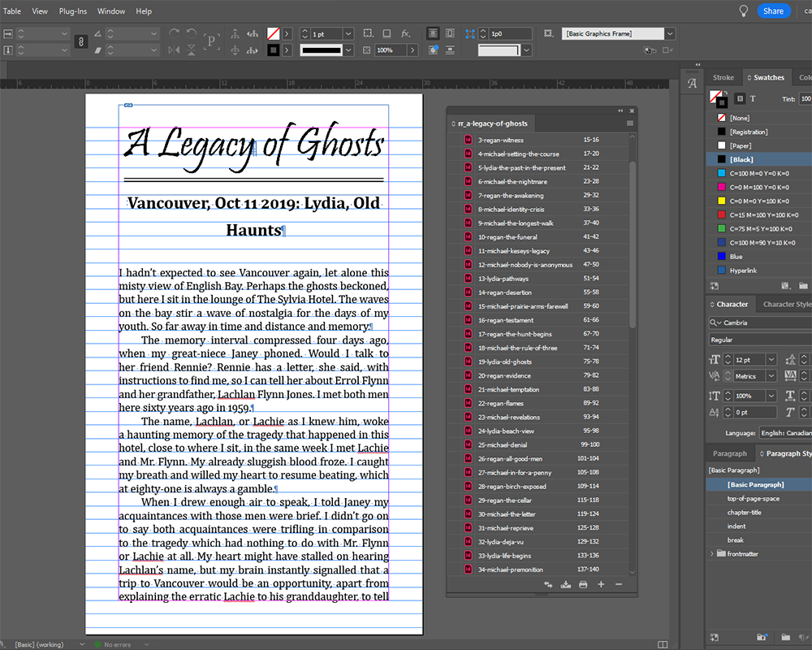Open the Basic Graphics Frame object style dropdown
Viewport: 812px width, 650px height.
coord(670,33)
